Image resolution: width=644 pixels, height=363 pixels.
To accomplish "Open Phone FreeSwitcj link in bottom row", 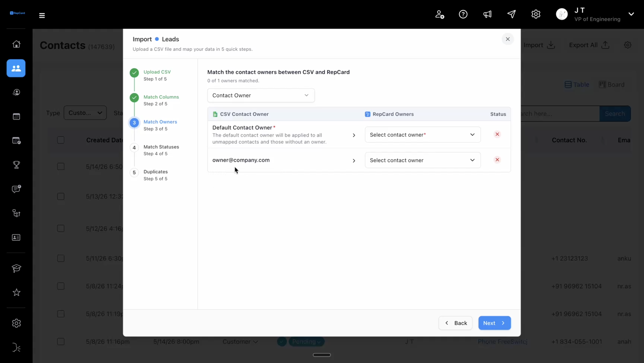I will pos(502,342).
